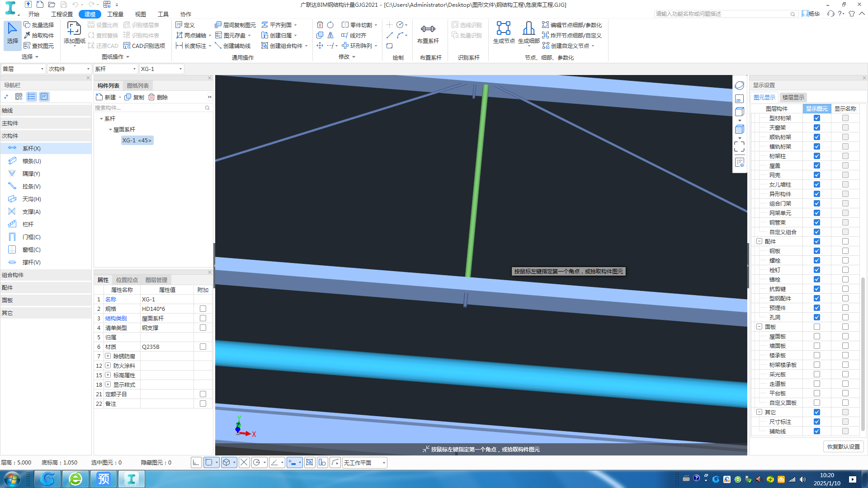Click the 生成节点 icon
The height and width of the screenshot is (488, 868).
(503, 28)
